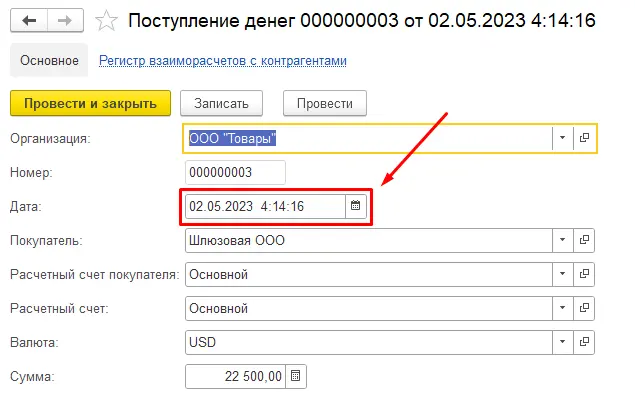Viewport: 635px width, 409px height.
Task: Click the Записать button
Action: pos(221,103)
